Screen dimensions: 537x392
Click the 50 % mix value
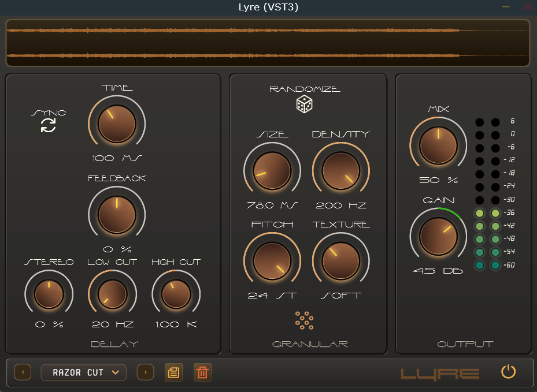[x=438, y=180]
